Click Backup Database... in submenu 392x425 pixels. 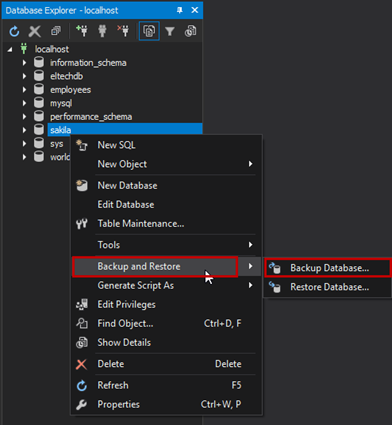click(327, 268)
